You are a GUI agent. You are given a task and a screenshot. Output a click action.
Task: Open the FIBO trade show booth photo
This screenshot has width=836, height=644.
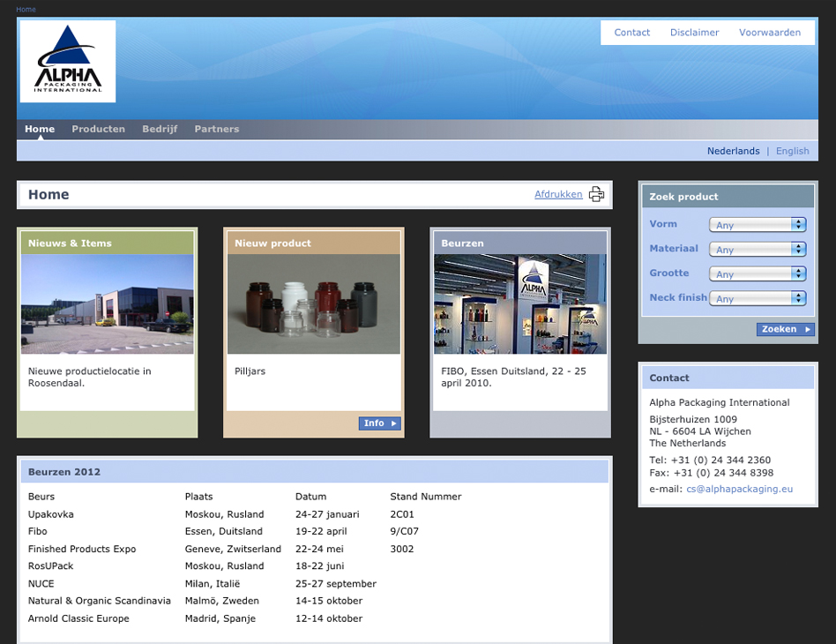(520, 304)
